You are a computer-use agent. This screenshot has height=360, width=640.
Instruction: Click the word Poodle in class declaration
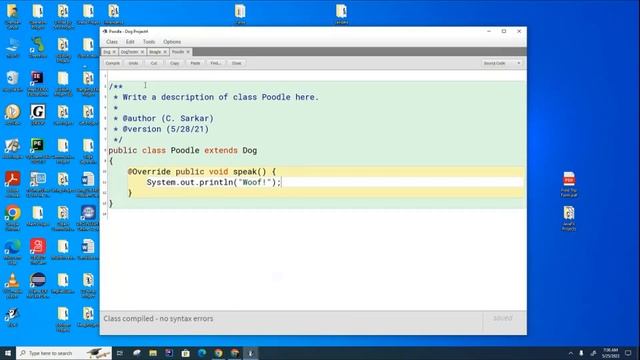tap(185, 150)
